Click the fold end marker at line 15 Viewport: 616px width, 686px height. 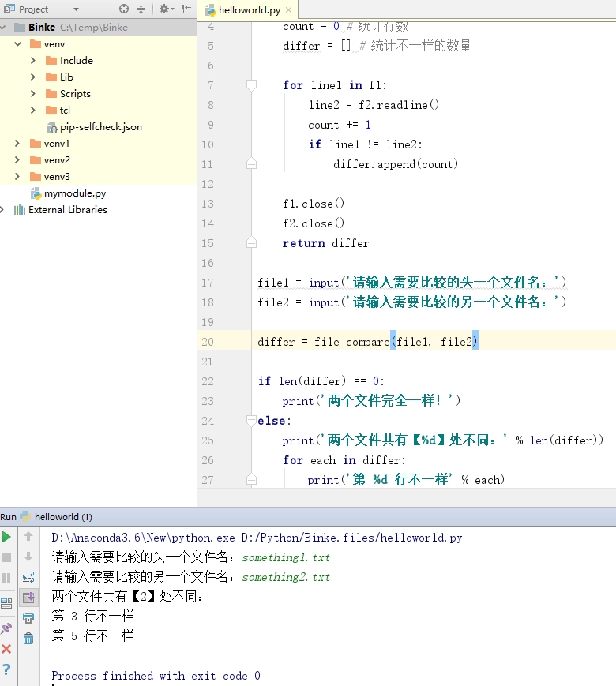[x=251, y=242]
